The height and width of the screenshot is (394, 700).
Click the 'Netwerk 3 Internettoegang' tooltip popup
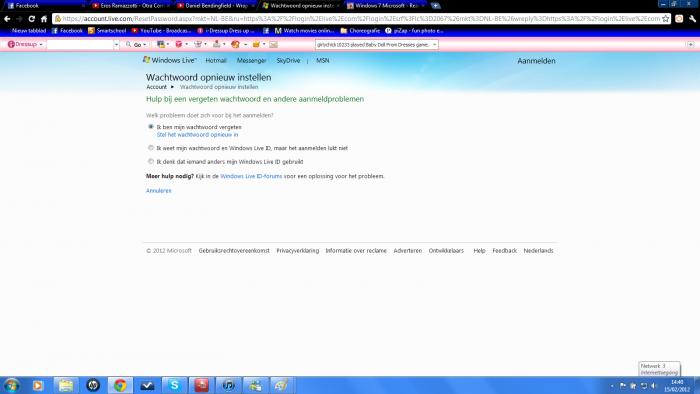click(659, 369)
